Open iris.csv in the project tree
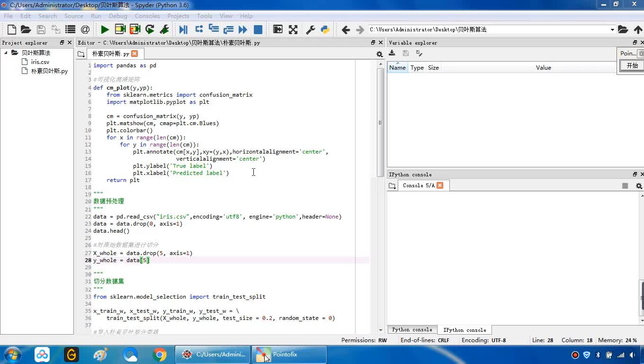Viewport: 644px width, 364px height. (x=40, y=62)
